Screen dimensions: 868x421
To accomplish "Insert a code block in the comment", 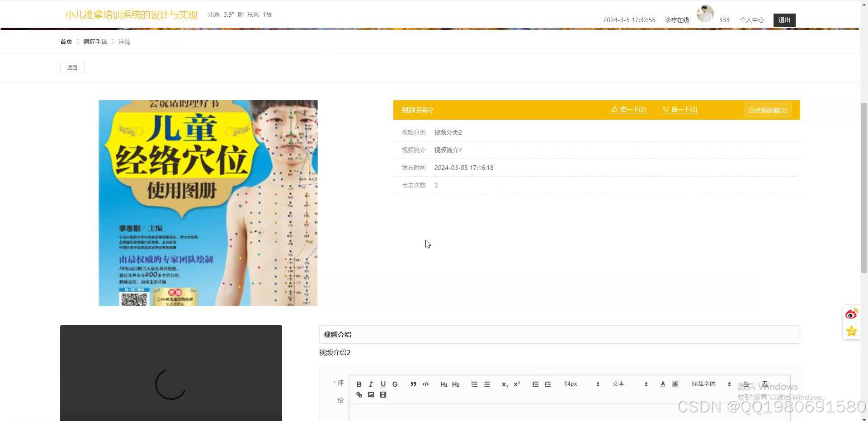I will coord(425,384).
